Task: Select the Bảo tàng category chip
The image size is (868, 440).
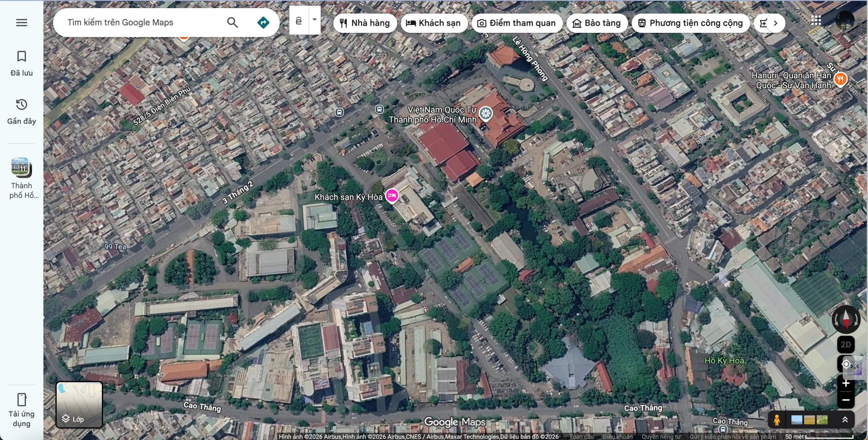Action: tap(597, 23)
